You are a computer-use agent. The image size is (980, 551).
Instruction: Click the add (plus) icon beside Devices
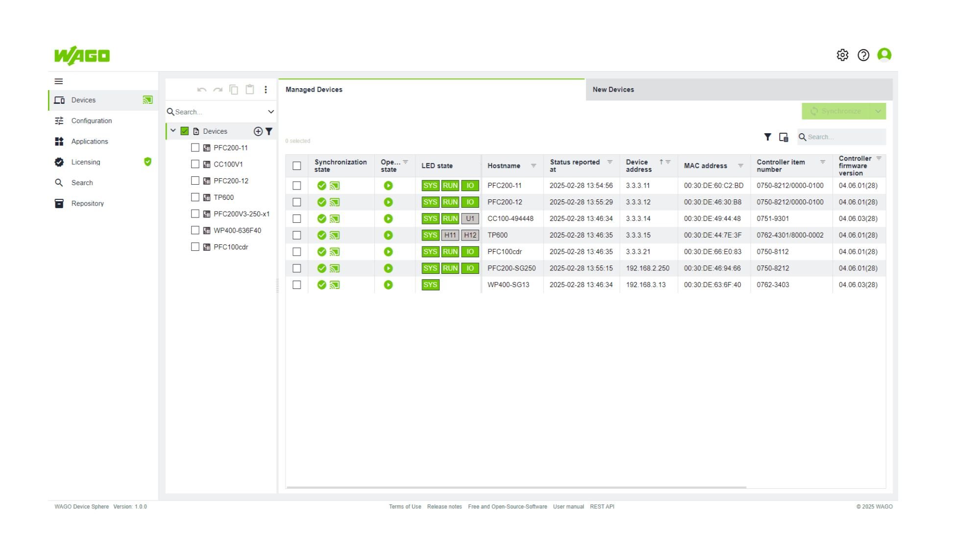coord(258,131)
